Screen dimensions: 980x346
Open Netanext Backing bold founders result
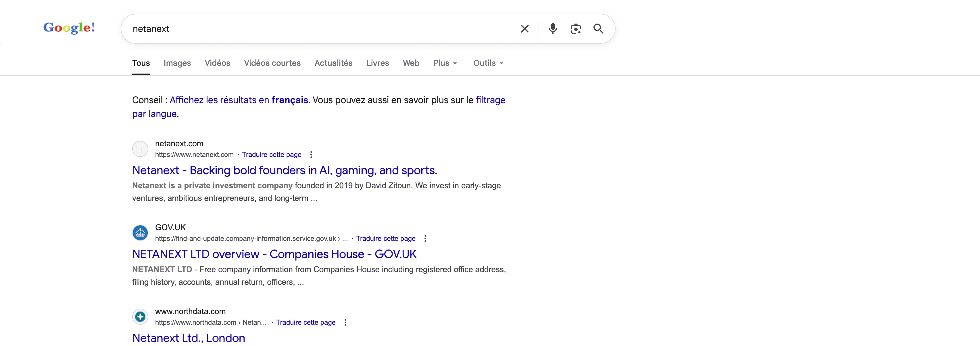285,170
